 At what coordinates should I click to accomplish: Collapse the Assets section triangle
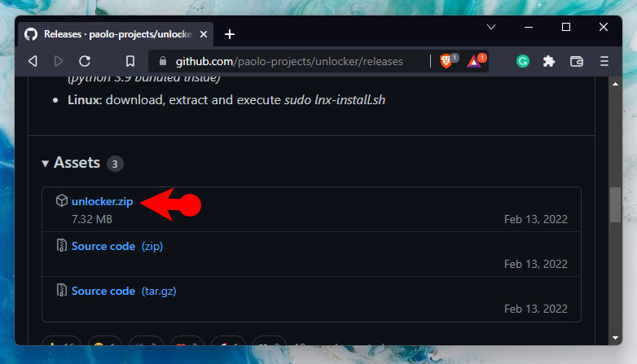45,164
